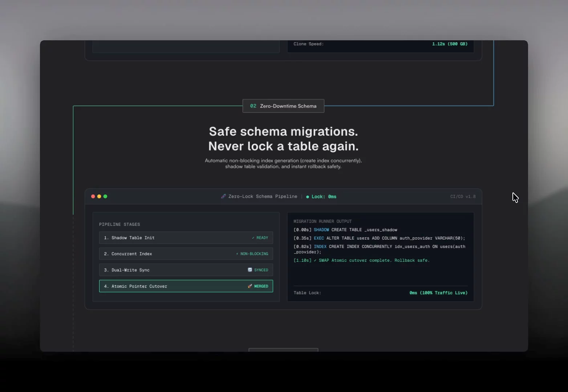Click the 'Safe schema migrations.' headline

pos(283,131)
